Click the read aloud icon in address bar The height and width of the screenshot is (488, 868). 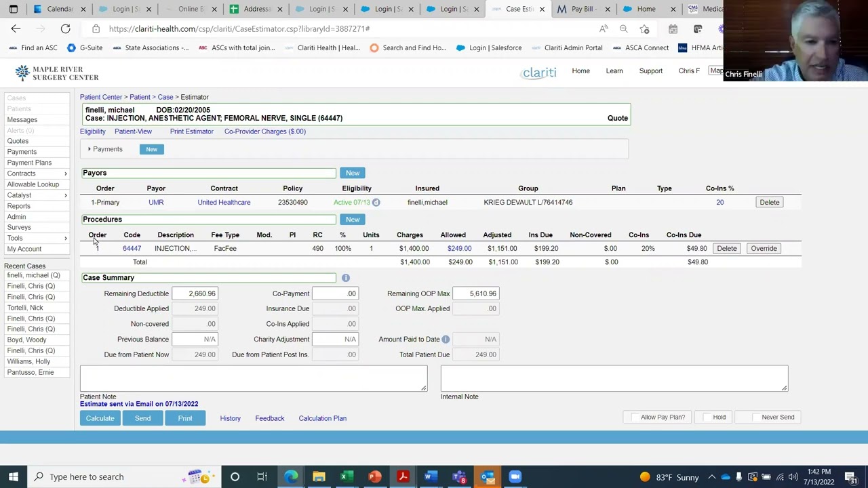point(603,28)
